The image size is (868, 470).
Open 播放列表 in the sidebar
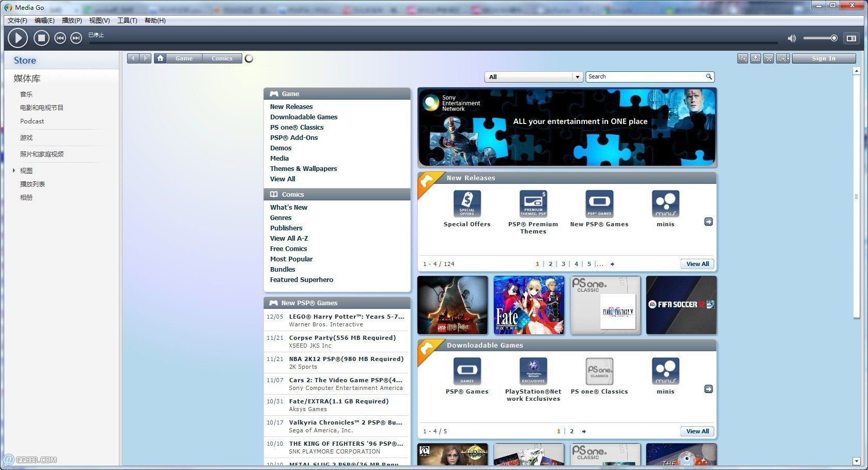pos(33,184)
